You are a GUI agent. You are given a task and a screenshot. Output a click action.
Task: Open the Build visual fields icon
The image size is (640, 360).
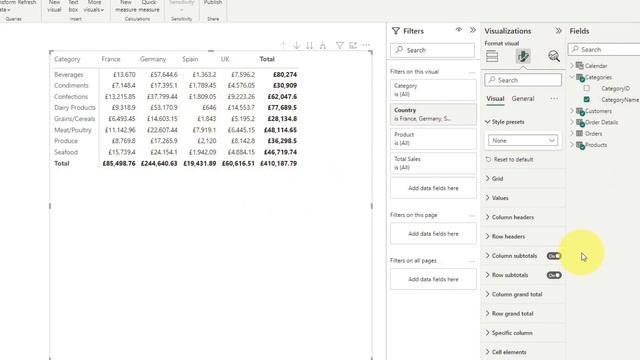(x=492, y=56)
